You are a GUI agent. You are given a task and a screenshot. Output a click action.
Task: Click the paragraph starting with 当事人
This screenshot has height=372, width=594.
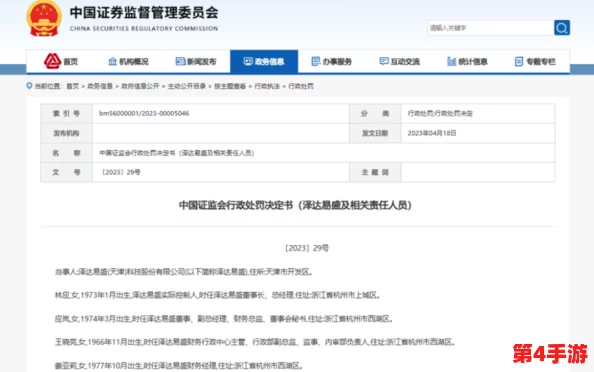[184, 272]
